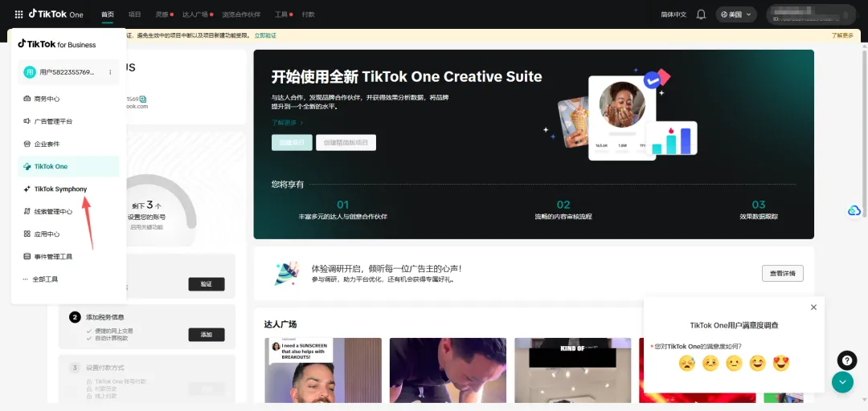
Task: Switch to the 付款 tab
Action: tap(309, 14)
